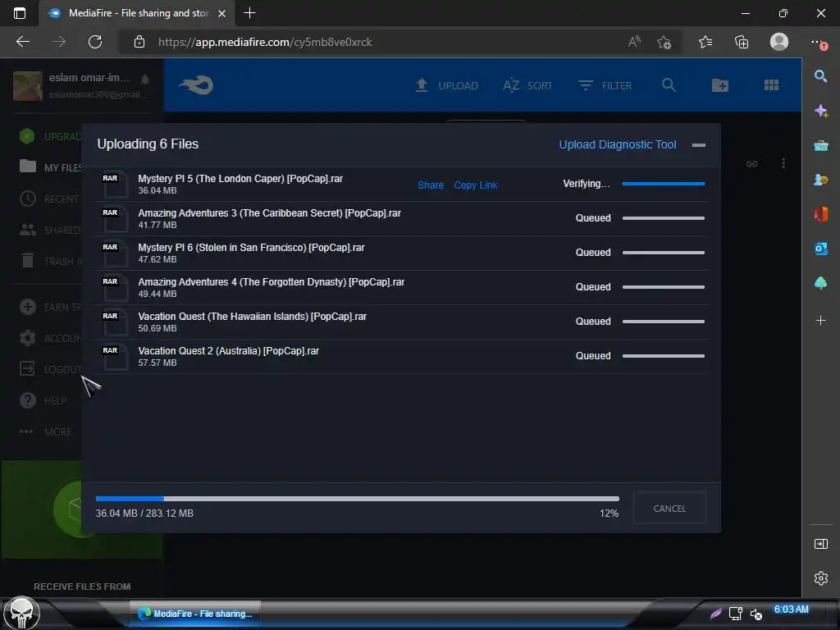The height and width of the screenshot is (630, 840).
Task: Click the Edge sidebar search icon
Action: [820, 76]
